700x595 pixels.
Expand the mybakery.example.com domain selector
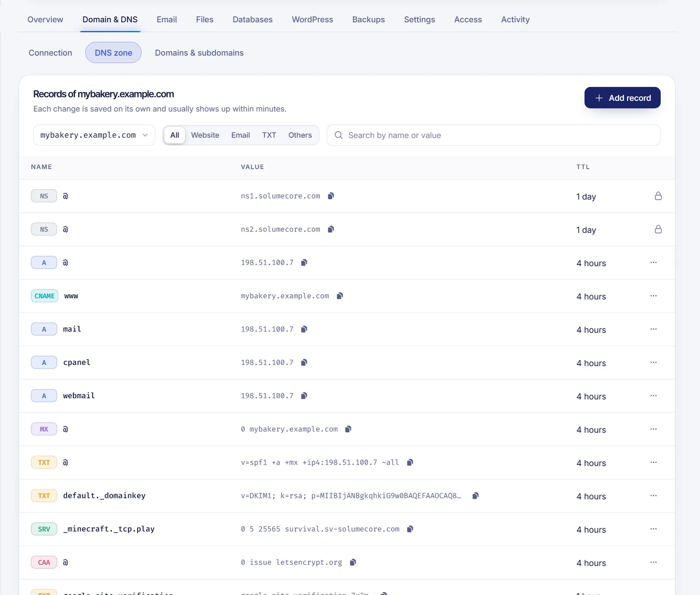coord(94,135)
